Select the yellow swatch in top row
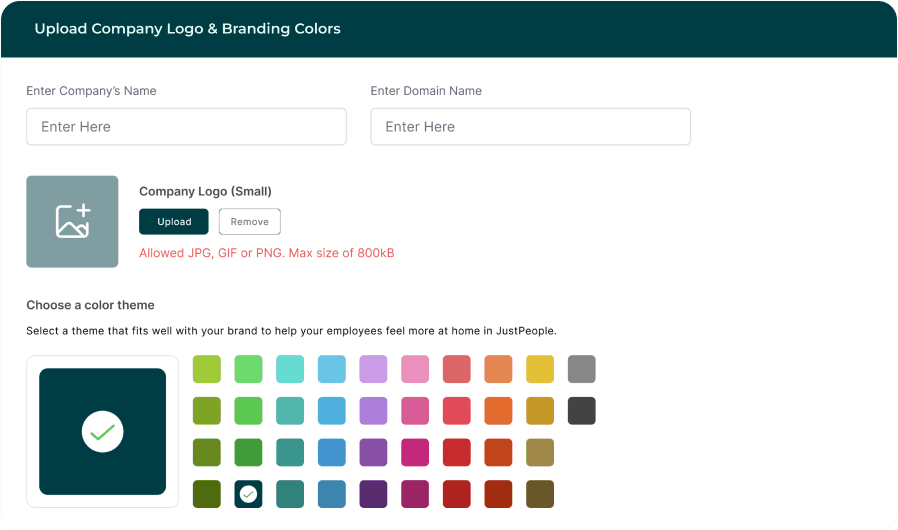 540,369
